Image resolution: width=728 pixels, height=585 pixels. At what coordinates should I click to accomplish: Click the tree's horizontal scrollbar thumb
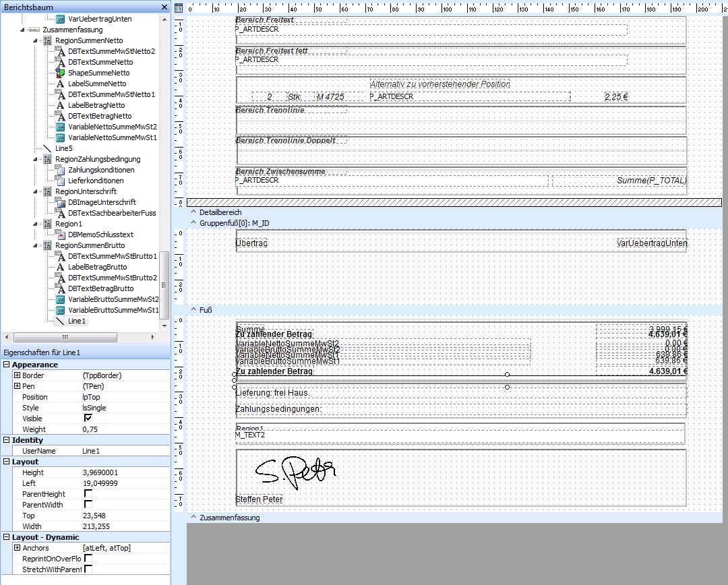click(x=65, y=337)
